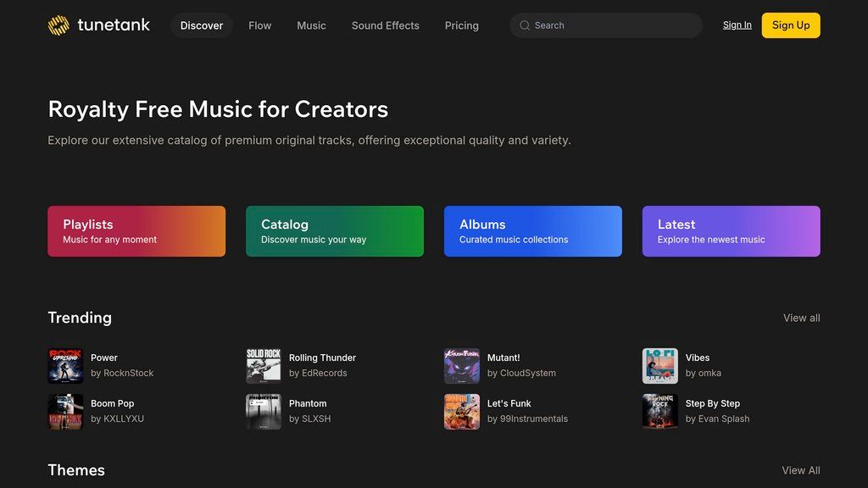Click the Trending section heading
This screenshot has width=868, height=488.
coord(80,318)
